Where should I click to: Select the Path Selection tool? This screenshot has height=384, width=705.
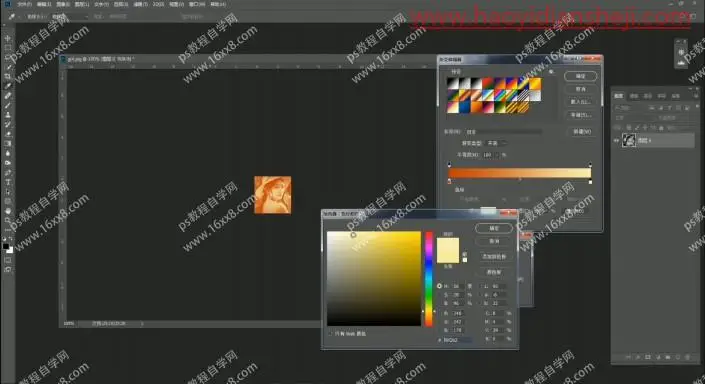pos(8,192)
